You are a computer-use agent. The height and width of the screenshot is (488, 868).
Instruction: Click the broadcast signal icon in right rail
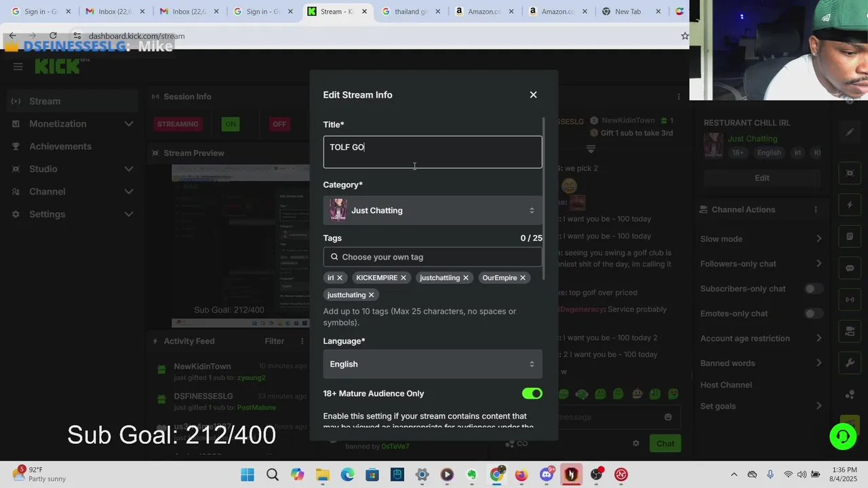[x=850, y=300]
